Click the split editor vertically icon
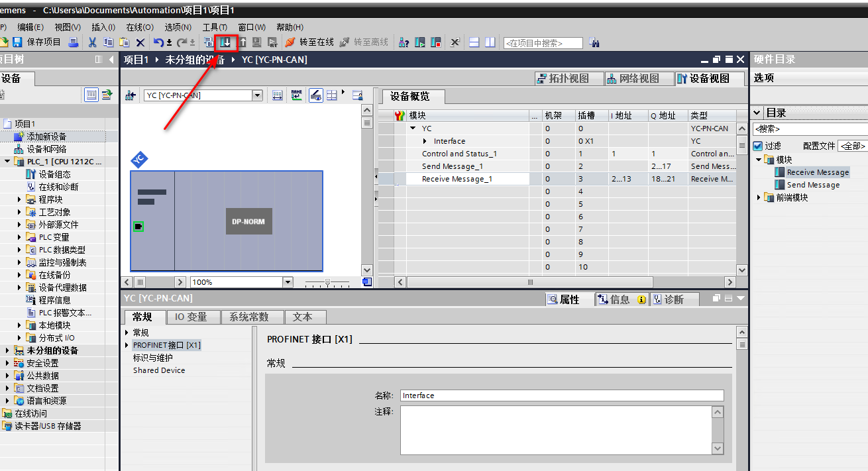Image resolution: width=868 pixels, height=471 pixels. [x=490, y=42]
